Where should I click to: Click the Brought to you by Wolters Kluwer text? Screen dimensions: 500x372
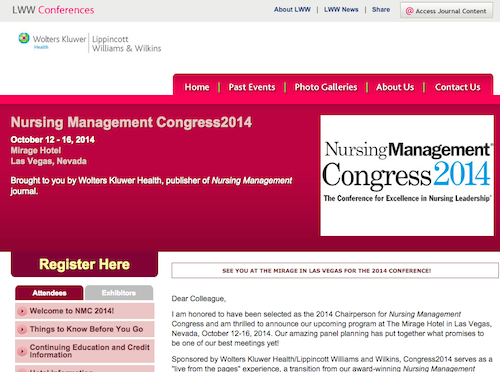click(151, 186)
